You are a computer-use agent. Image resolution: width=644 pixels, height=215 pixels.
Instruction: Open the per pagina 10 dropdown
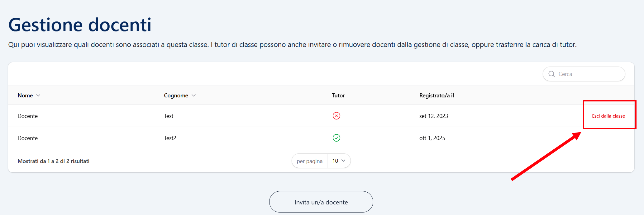339,161
